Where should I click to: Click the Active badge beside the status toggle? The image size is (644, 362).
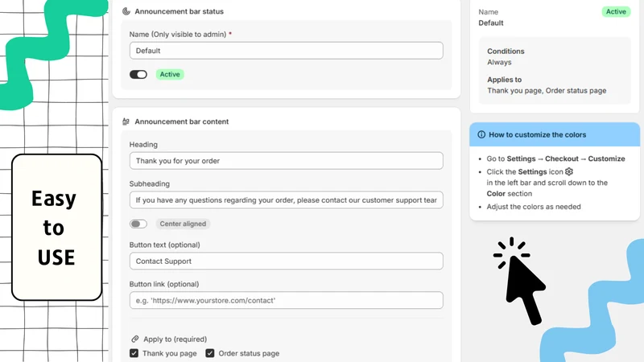pos(170,74)
